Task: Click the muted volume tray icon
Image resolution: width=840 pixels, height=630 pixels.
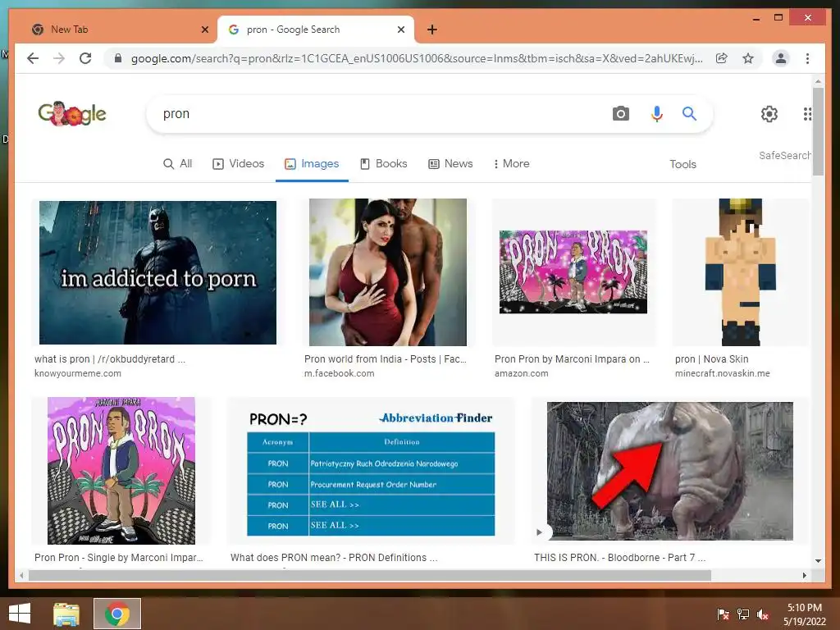Action: coord(763,614)
